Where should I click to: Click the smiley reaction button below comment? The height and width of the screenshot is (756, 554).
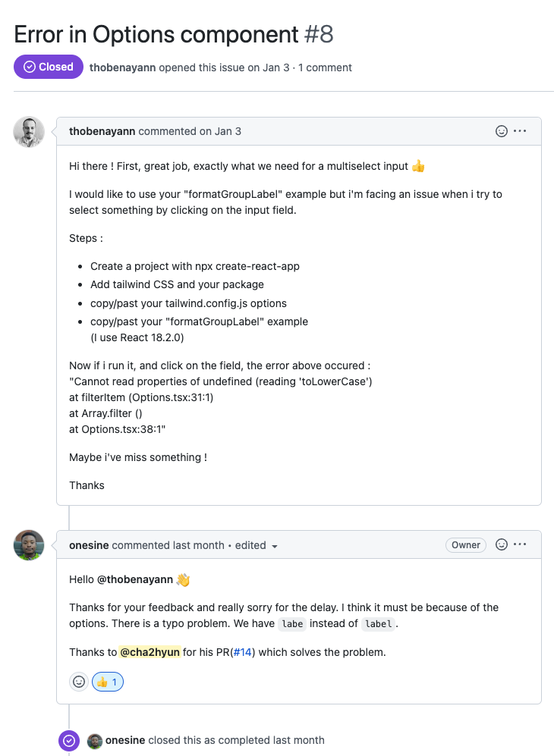(x=79, y=682)
